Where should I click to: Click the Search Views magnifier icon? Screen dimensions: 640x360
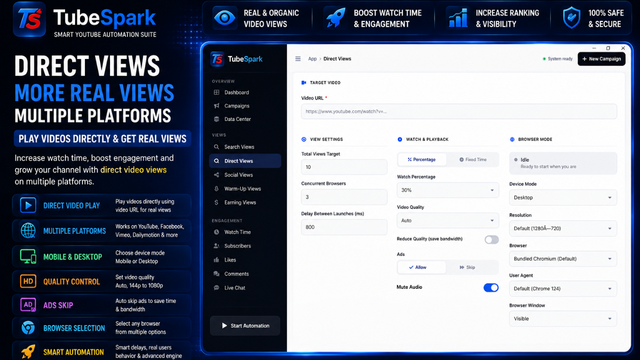click(x=216, y=147)
